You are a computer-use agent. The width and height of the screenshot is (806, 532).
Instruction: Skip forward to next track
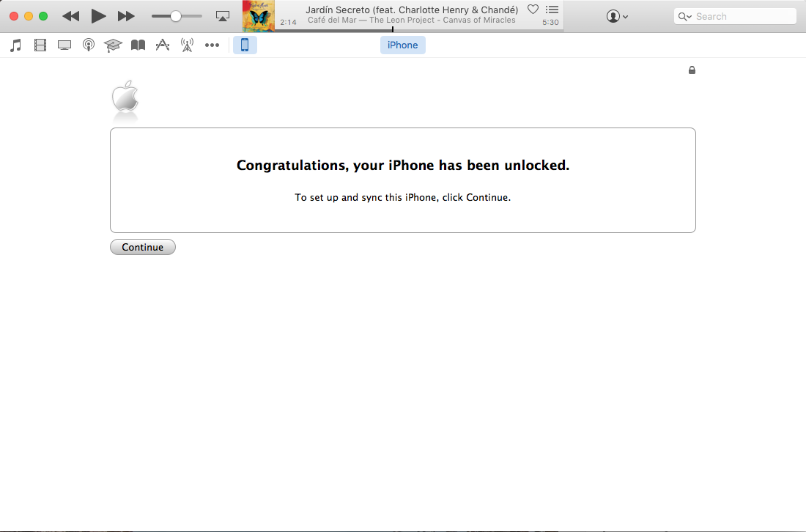(126, 16)
